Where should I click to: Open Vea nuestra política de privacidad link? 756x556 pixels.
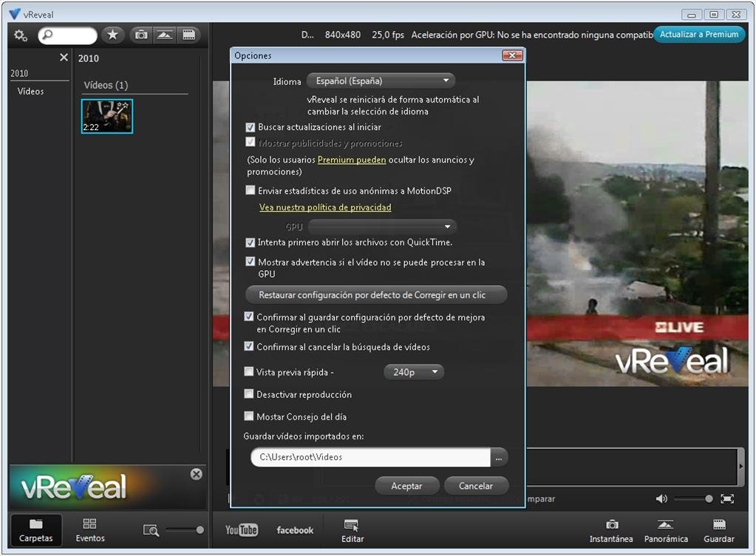point(325,207)
